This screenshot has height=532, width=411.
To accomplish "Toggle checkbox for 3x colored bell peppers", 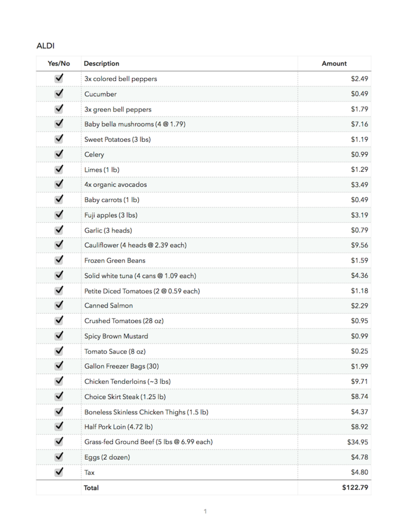I will coord(59,78).
